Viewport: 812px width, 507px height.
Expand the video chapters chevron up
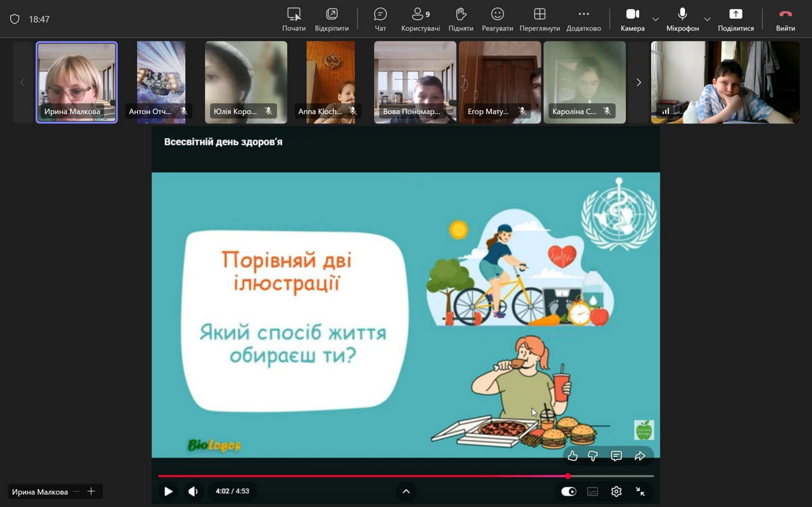tap(406, 491)
